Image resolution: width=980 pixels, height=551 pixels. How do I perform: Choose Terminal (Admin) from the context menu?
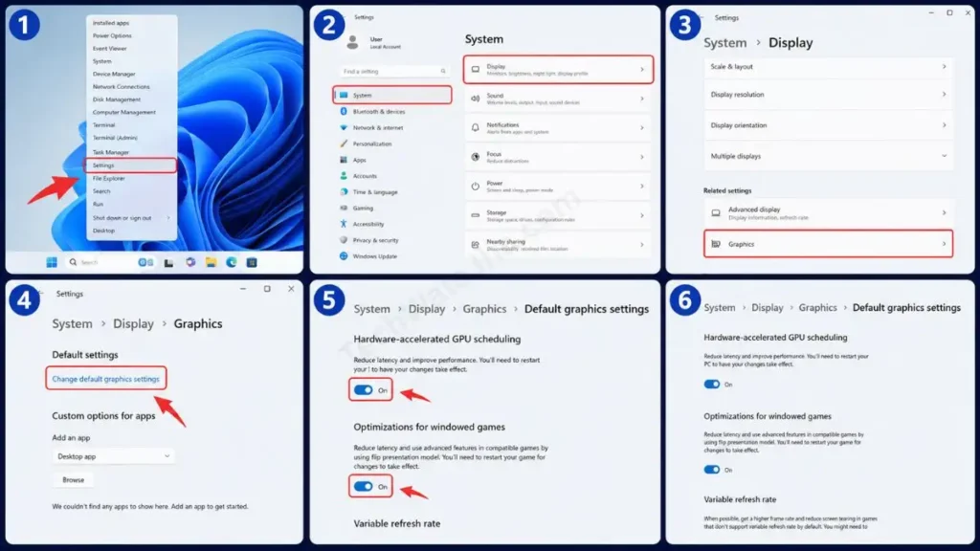click(x=115, y=138)
